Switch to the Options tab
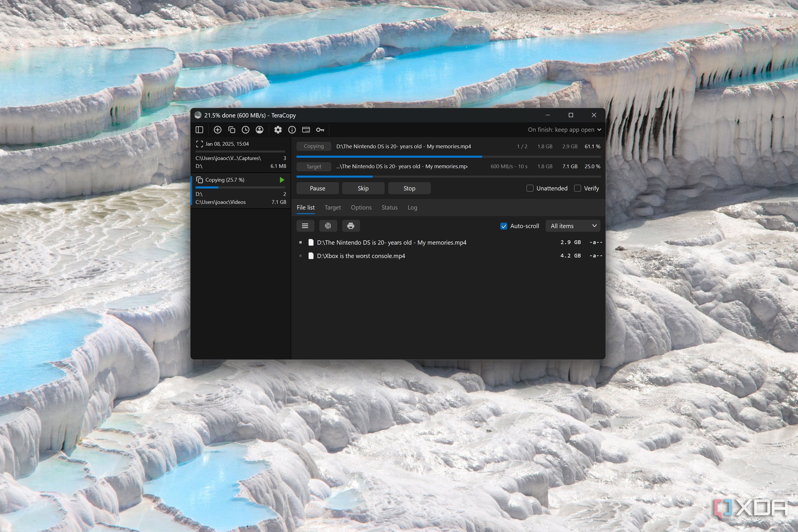The image size is (798, 532). pyautogui.click(x=361, y=207)
